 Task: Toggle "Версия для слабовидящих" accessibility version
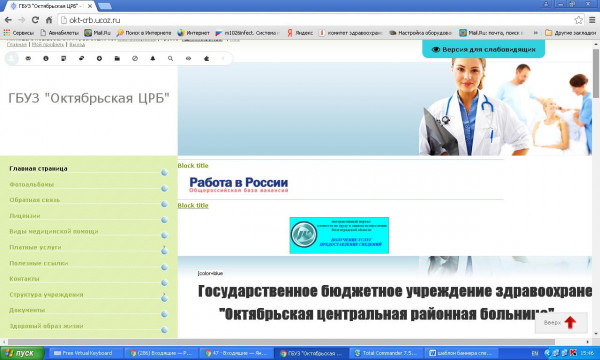coord(483,49)
